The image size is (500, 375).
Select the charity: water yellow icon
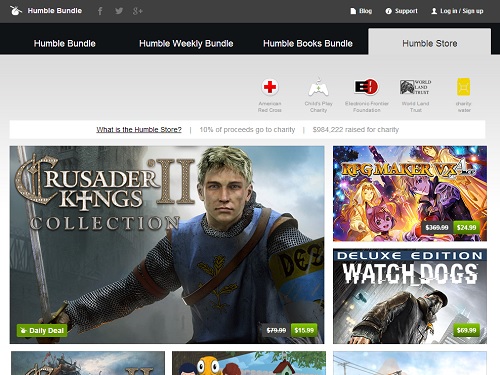pos(463,87)
